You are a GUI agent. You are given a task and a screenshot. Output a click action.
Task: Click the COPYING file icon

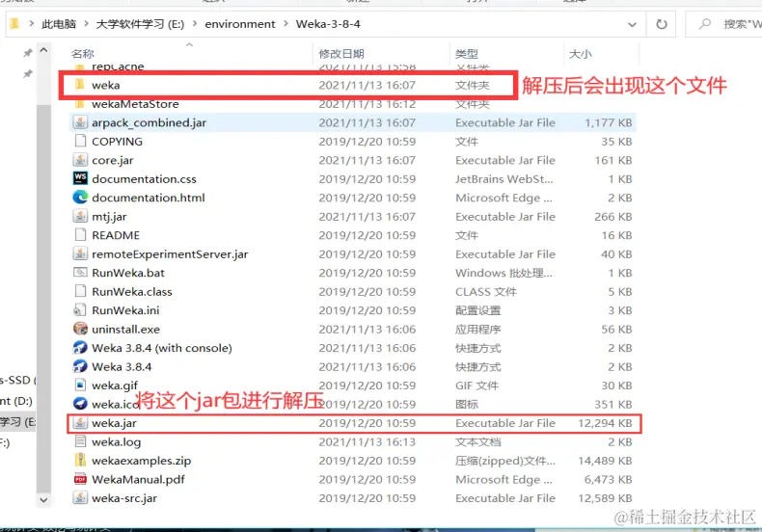(80, 142)
